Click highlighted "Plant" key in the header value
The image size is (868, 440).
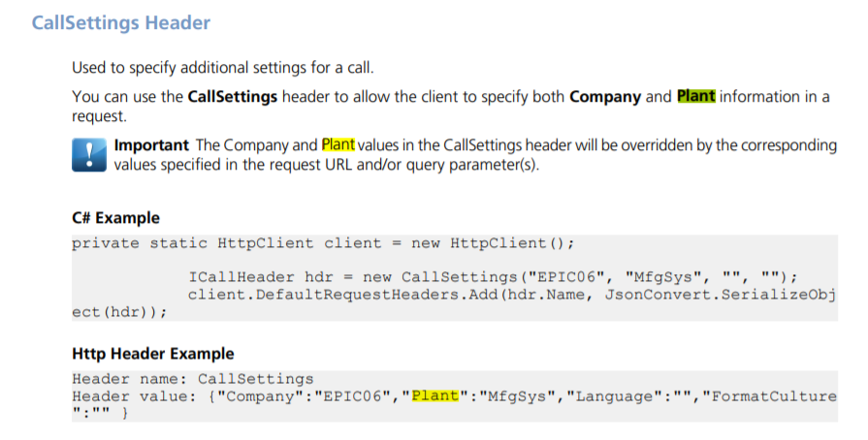point(434,395)
